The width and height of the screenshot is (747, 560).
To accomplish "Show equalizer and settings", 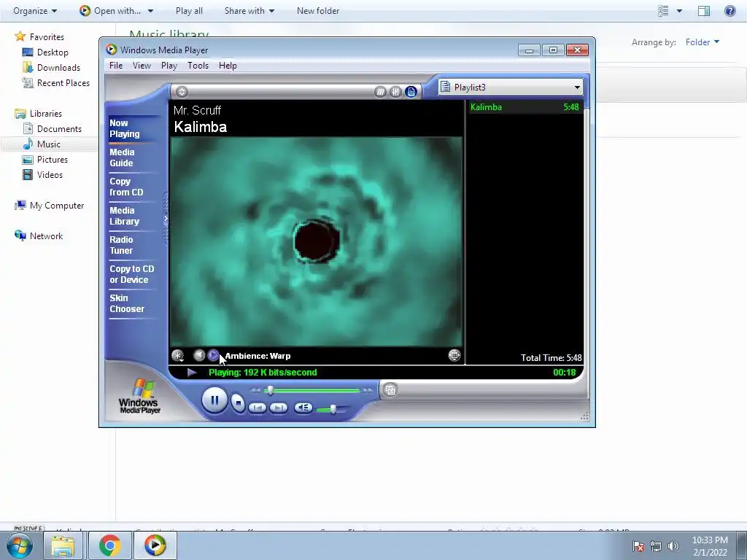I will pyautogui.click(x=395, y=92).
